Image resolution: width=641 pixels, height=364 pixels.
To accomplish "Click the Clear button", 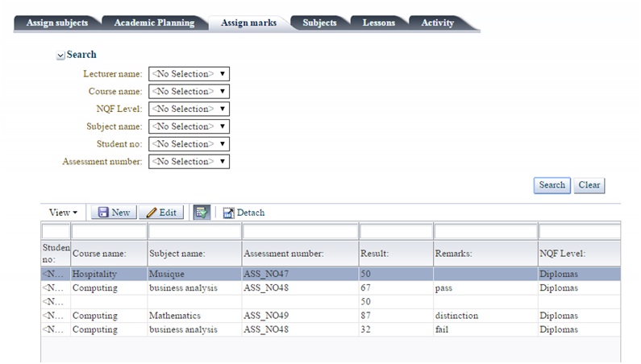I will (589, 185).
